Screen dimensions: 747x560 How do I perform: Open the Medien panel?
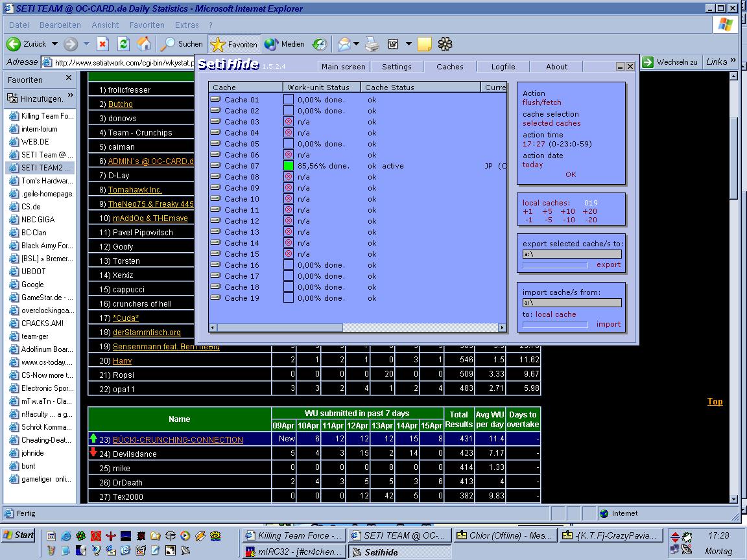[285, 44]
